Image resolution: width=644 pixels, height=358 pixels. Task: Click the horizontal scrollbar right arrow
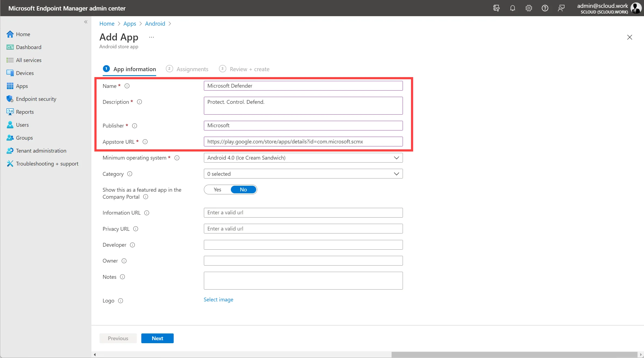pos(641,354)
